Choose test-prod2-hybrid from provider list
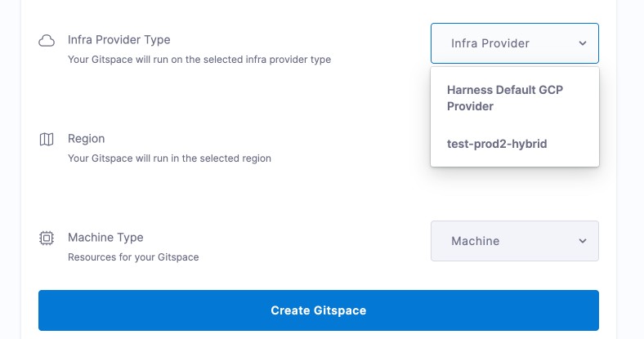This screenshot has width=644, height=339. [497, 144]
